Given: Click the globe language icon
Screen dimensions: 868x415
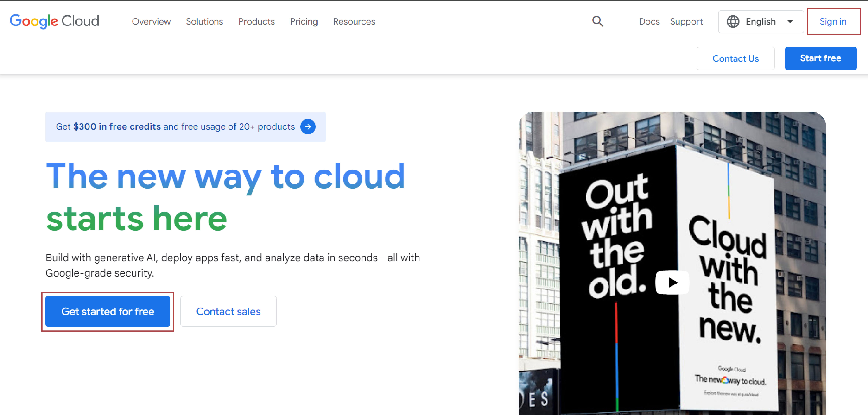Looking at the screenshot, I should 733,21.
